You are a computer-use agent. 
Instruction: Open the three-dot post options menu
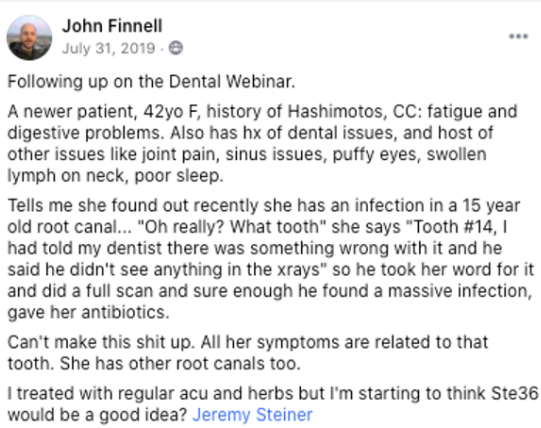point(519,36)
